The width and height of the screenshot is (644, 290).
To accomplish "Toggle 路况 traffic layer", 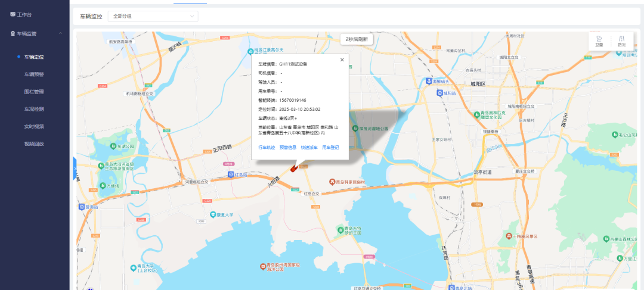I will [621, 41].
